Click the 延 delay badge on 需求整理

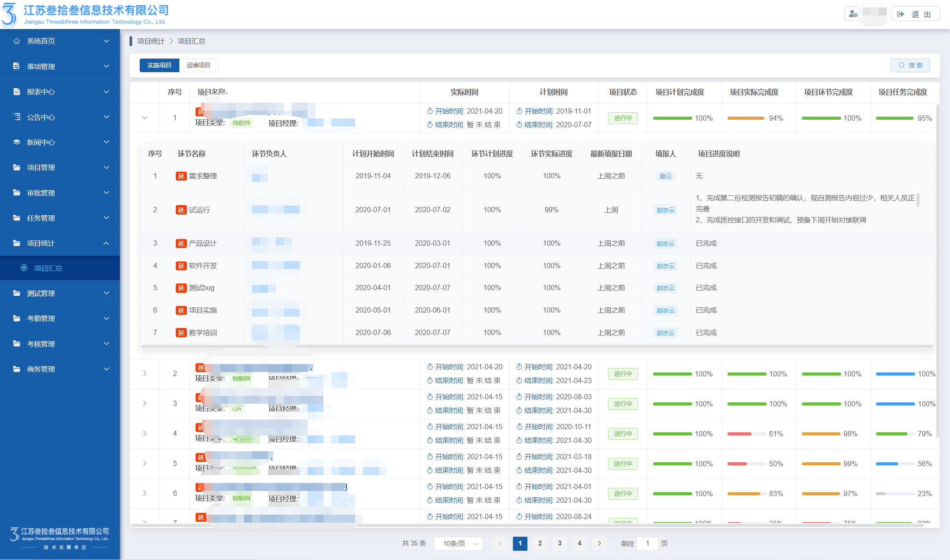pyautogui.click(x=181, y=176)
